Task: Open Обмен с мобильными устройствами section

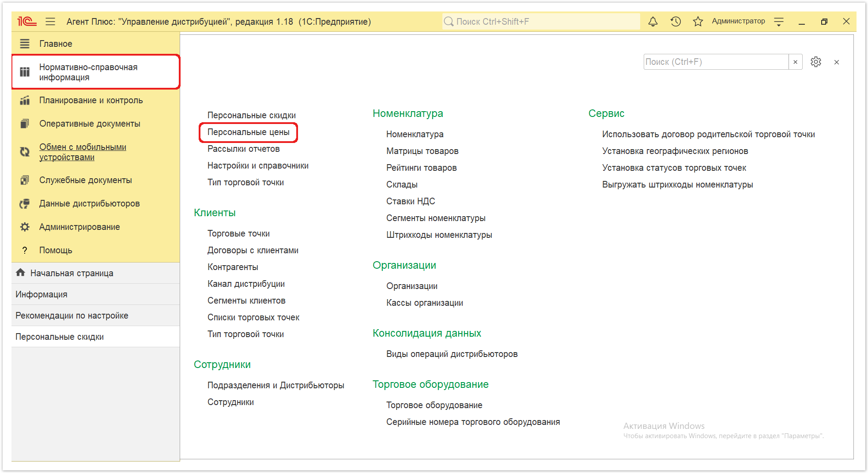Action: pyautogui.click(x=96, y=152)
